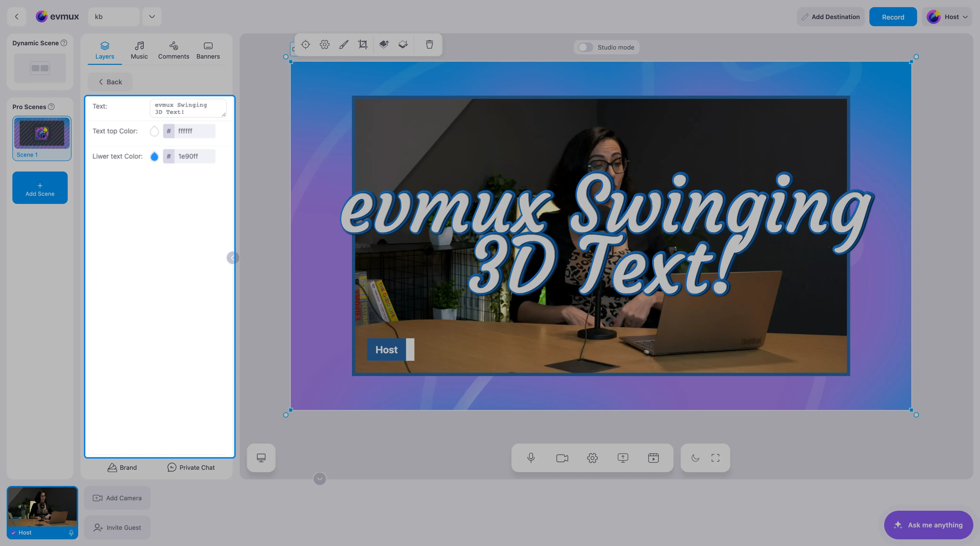Open Lower text Color blue swatch
The height and width of the screenshot is (546, 980).
pyautogui.click(x=154, y=156)
